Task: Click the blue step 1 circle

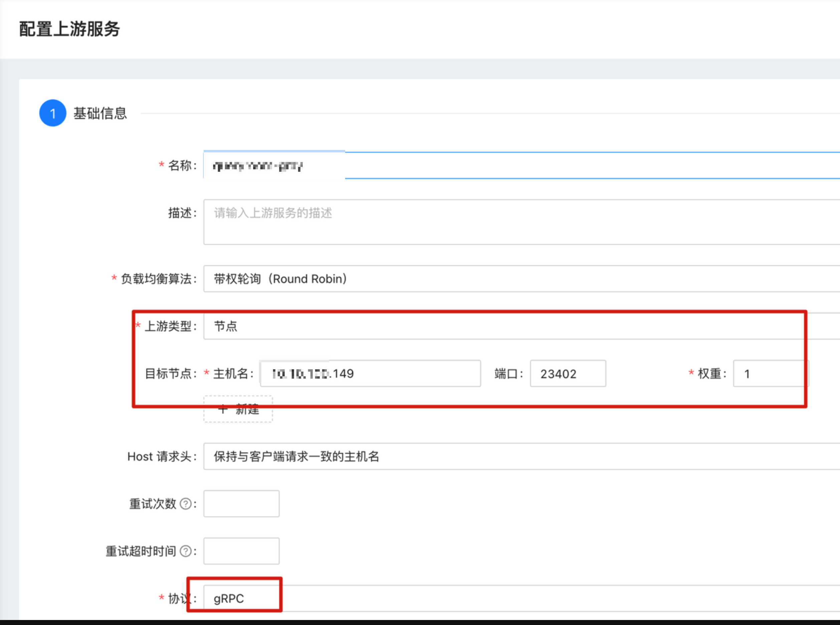Action: (x=53, y=113)
